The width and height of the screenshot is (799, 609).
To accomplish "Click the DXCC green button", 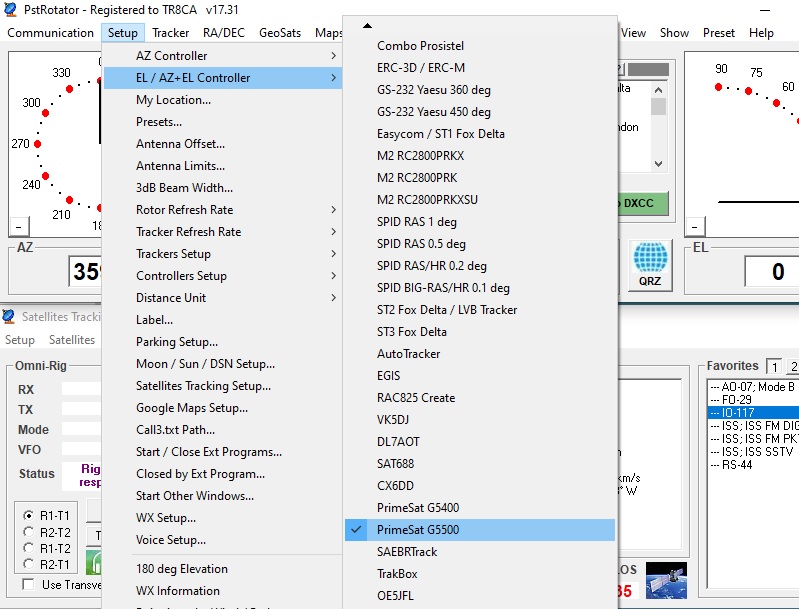I will (643, 203).
